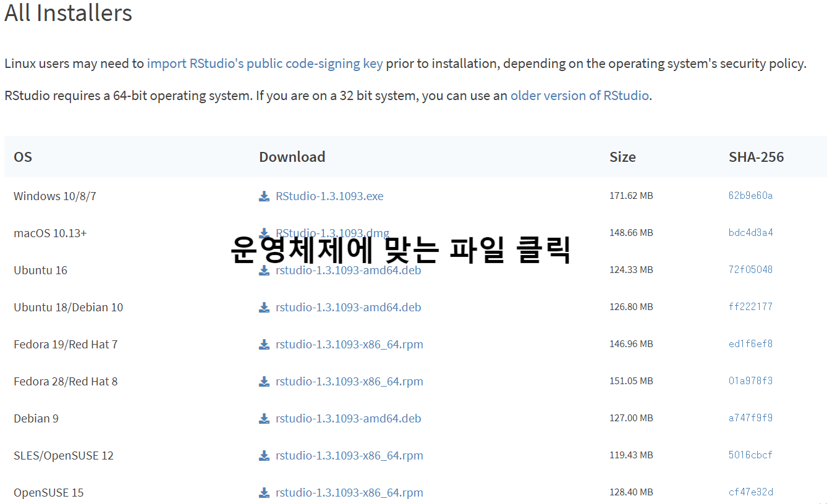Click the 'Windows 10/8/7' OS cell
The width and height of the screenshot is (827, 504).
tap(55, 196)
